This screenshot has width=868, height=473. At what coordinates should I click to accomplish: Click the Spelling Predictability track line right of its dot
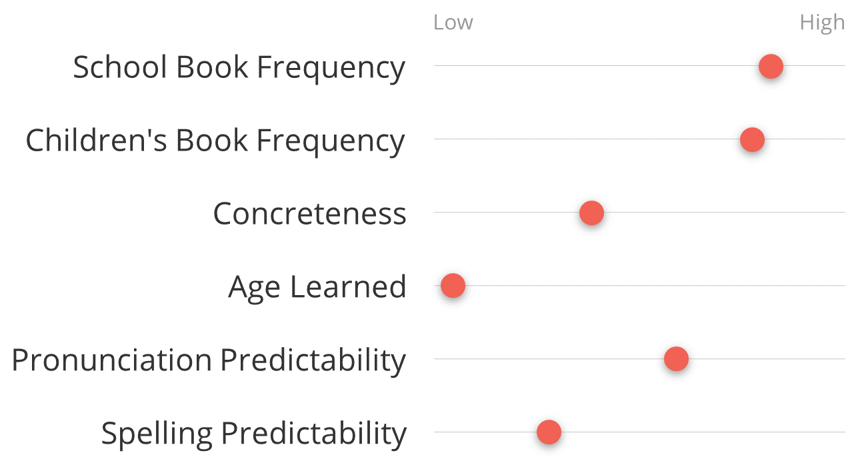703,432
